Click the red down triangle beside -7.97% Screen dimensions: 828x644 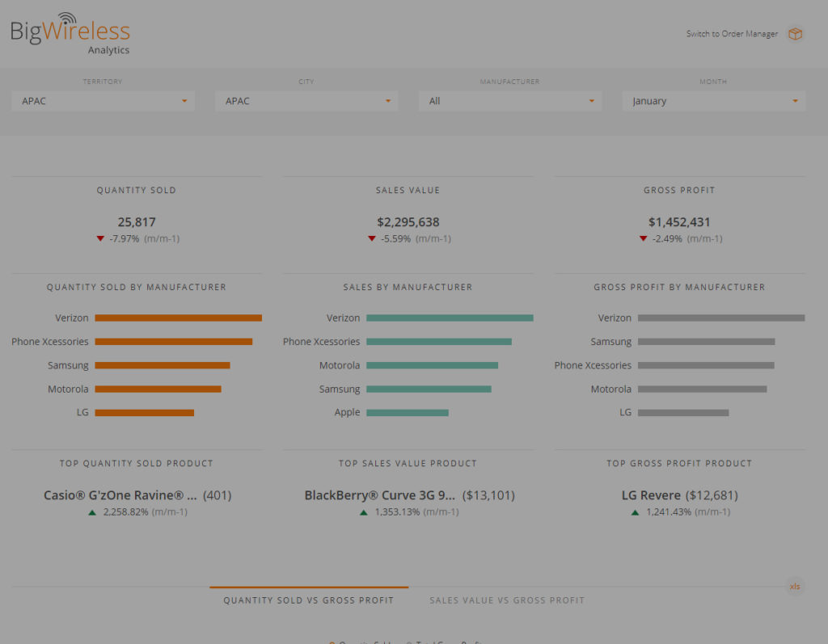point(100,238)
